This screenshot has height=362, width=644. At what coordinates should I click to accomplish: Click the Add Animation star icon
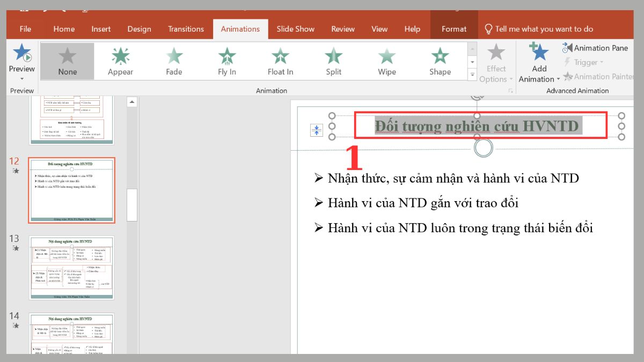538,54
